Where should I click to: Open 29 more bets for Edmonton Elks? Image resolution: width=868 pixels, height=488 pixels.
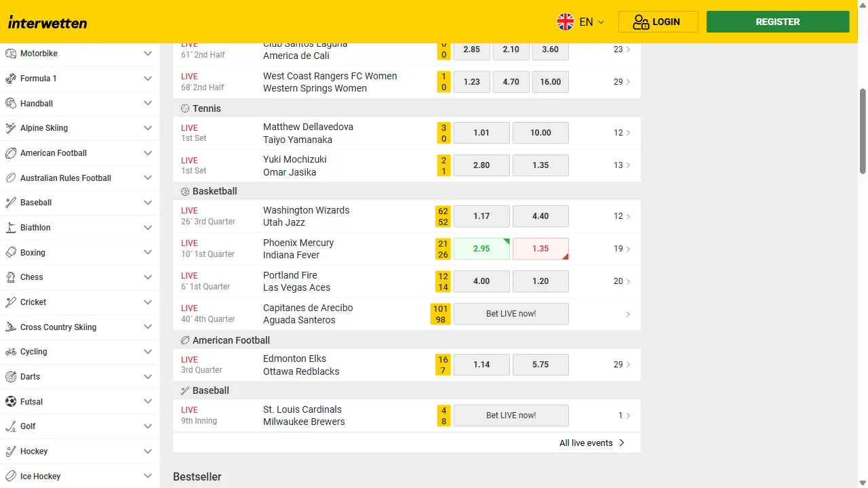pos(622,365)
